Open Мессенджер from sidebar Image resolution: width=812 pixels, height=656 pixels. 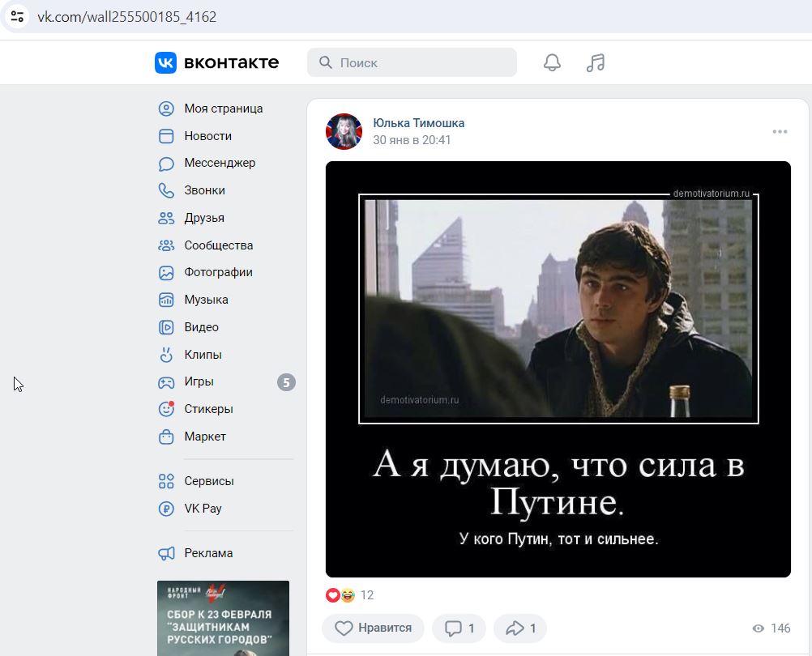click(x=220, y=163)
